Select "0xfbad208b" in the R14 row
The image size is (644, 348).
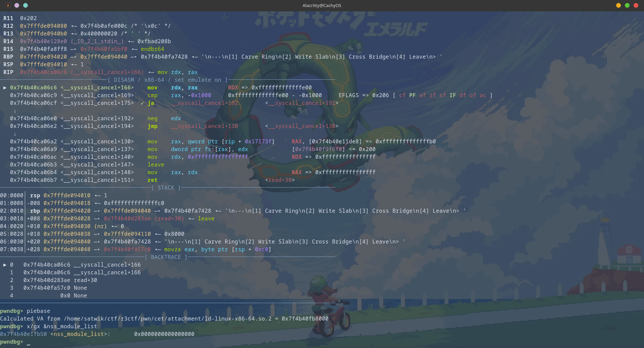[154, 41]
